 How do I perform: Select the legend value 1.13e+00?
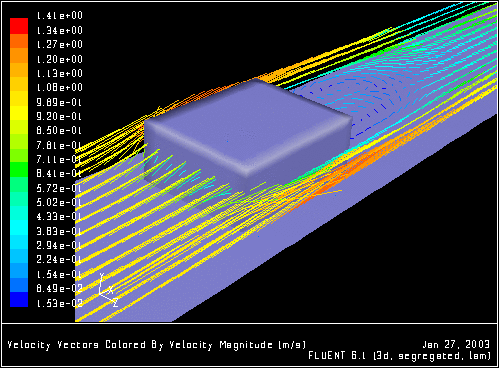[x=60, y=73]
